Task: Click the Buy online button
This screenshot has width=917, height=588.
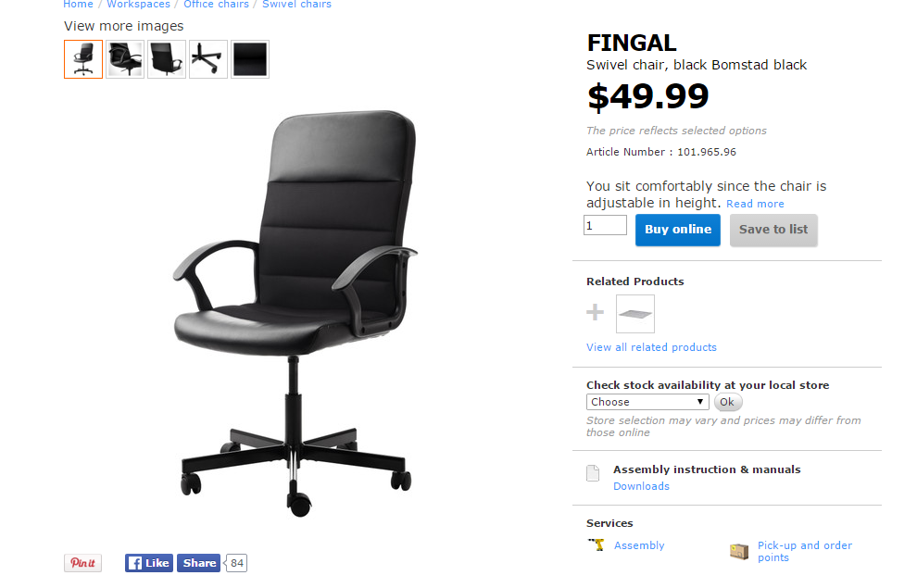Action: (x=678, y=230)
